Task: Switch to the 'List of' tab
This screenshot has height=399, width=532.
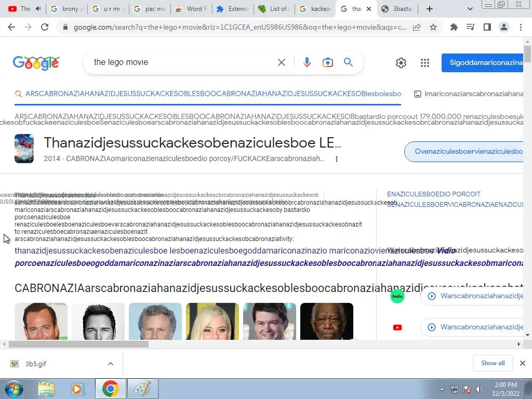Action: tap(275, 9)
